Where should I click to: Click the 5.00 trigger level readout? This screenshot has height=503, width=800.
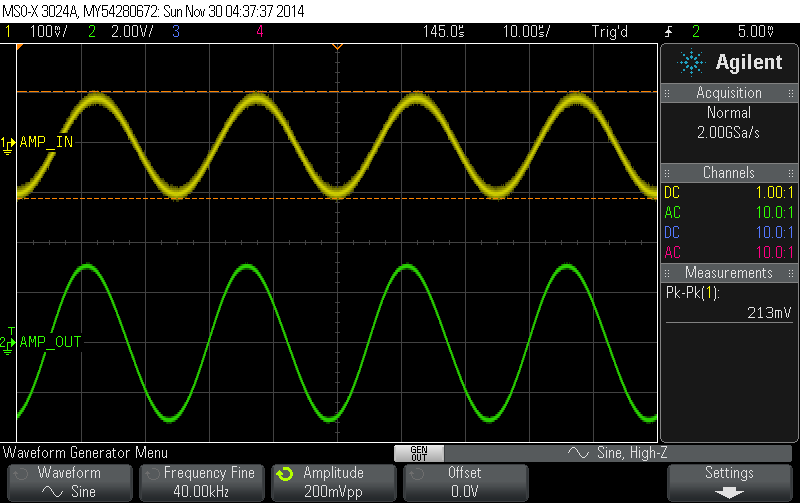[756, 32]
